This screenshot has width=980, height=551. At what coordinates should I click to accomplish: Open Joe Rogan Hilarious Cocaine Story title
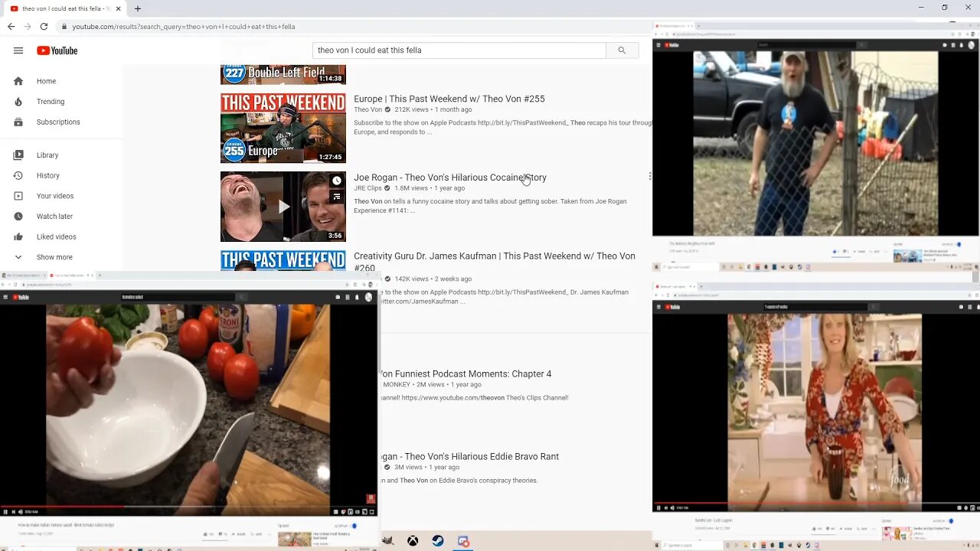[x=450, y=178]
